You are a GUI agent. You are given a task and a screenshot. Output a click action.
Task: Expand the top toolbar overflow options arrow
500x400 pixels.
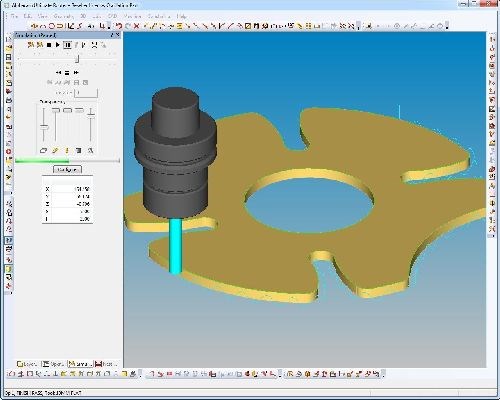(x=447, y=26)
